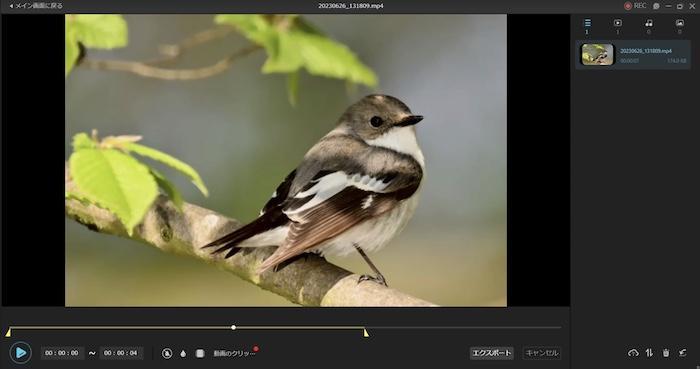Click the square icon beside droplet
The height and width of the screenshot is (369, 700).
pos(200,353)
